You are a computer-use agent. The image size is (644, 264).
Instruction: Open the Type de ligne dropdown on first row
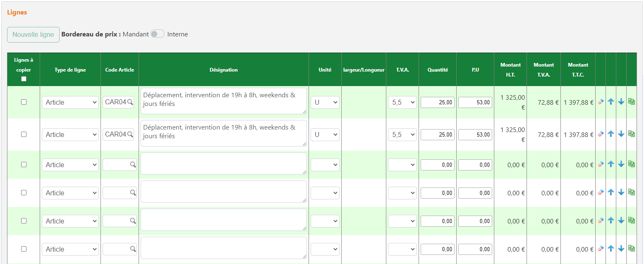click(x=70, y=102)
